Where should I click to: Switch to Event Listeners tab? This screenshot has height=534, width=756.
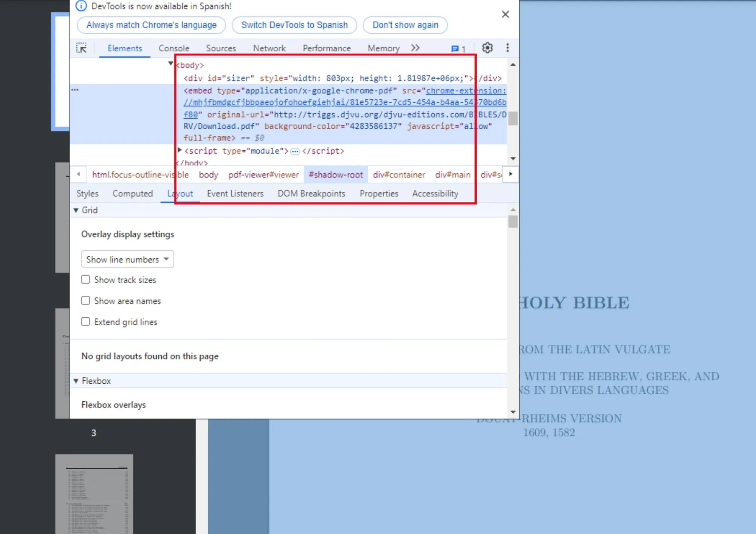pos(235,193)
